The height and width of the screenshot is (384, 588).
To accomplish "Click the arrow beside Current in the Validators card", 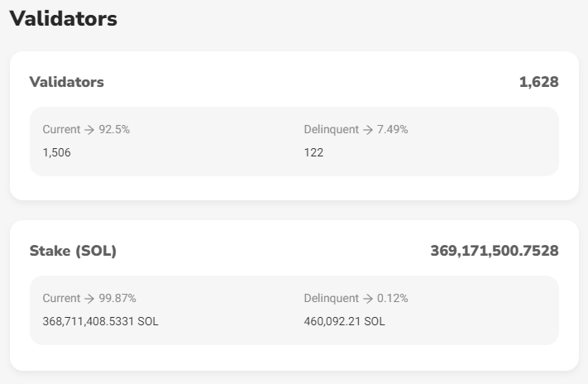I will 88,129.
